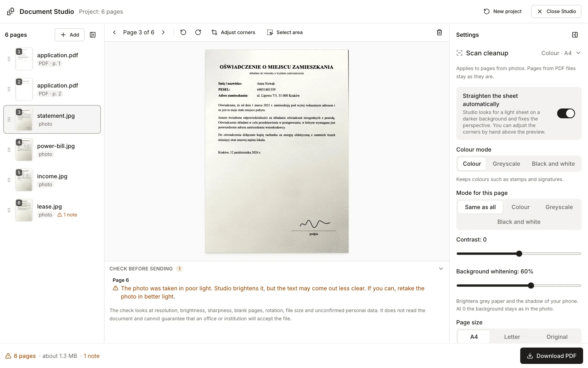The image size is (588, 368).
Task: Open application.pdf page 1 thumbnail
Action: click(x=24, y=59)
